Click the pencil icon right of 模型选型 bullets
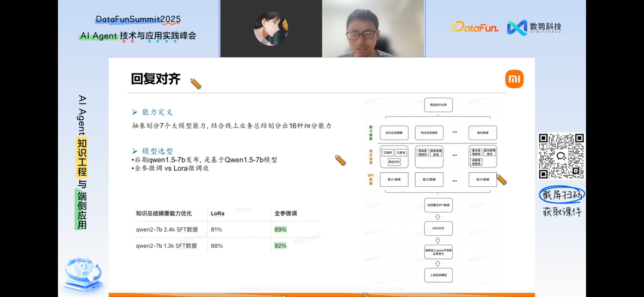 click(340, 160)
